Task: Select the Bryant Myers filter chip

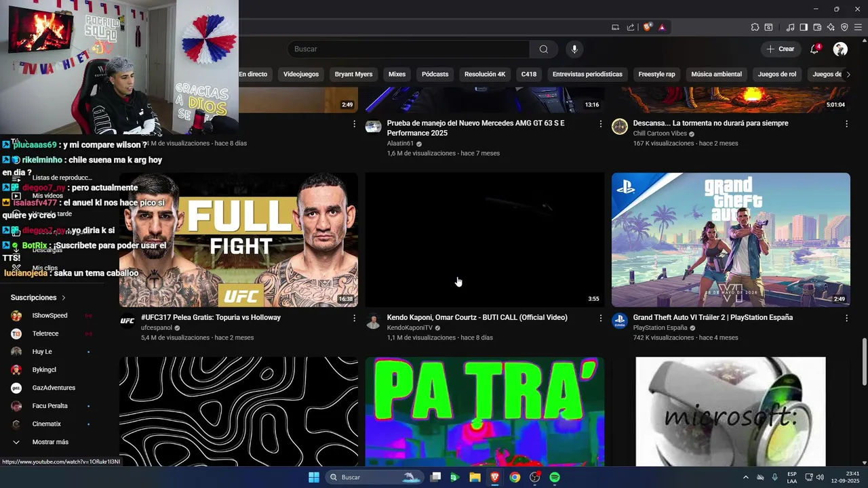Action: (x=353, y=74)
